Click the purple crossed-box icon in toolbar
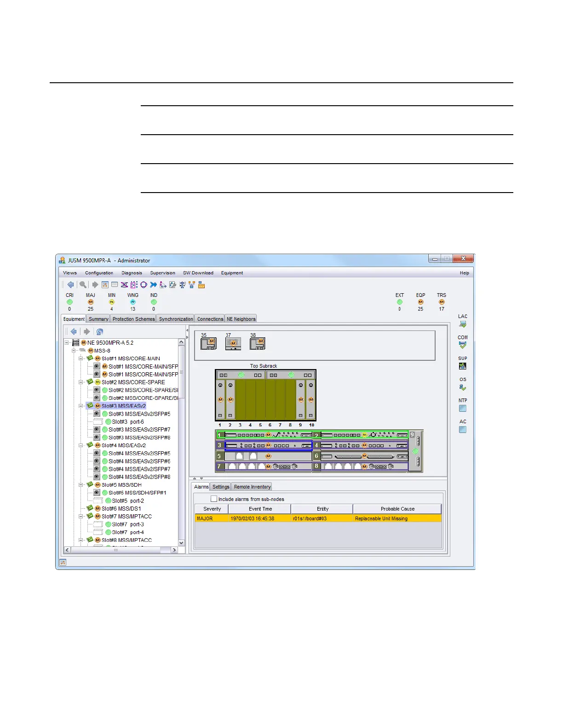 pos(124,285)
